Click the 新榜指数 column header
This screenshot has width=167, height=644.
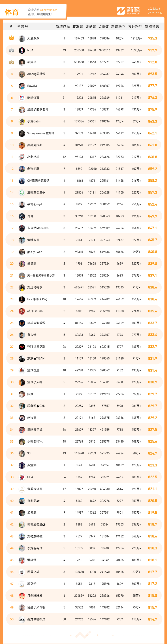click(152, 26)
